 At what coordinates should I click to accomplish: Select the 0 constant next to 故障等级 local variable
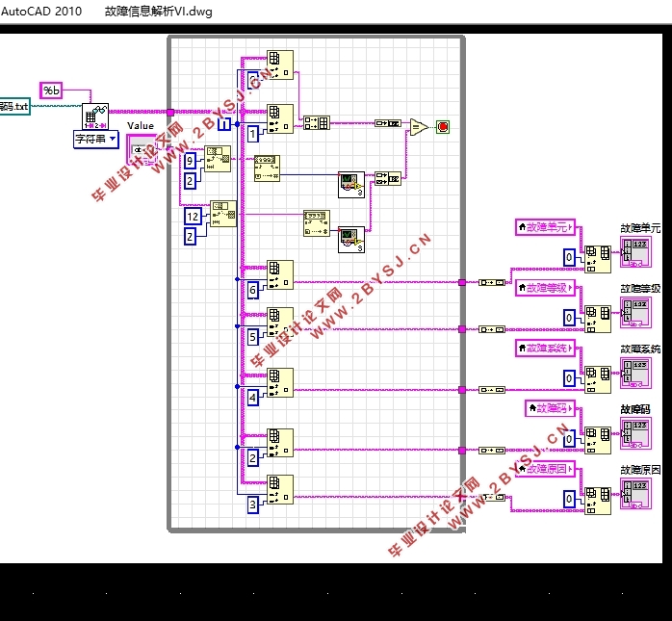coord(569,318)
